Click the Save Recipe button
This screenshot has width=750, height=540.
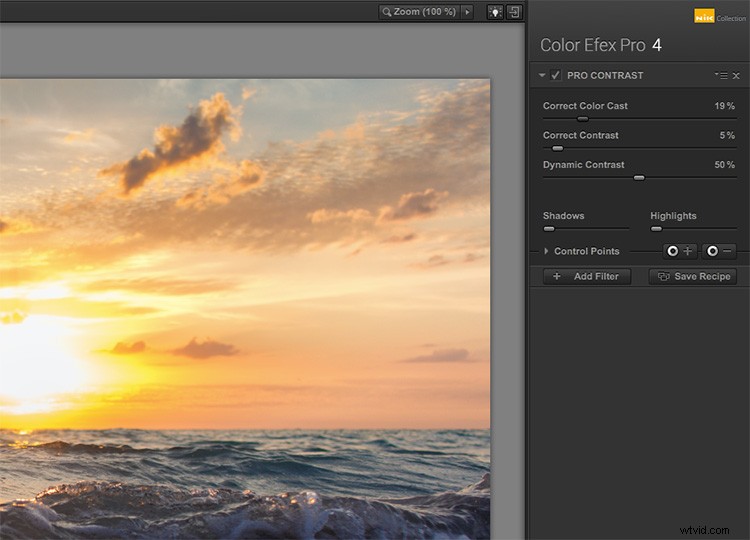pos(693,276)
